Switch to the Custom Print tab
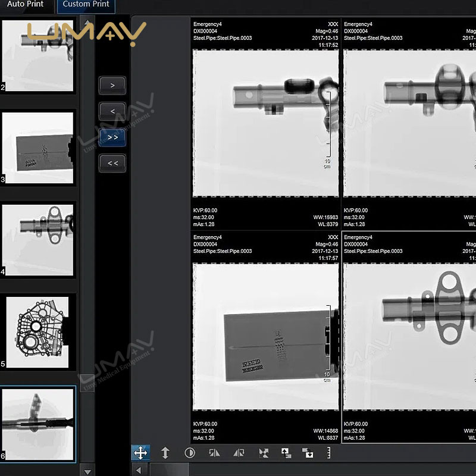 (x=86, y=5)
